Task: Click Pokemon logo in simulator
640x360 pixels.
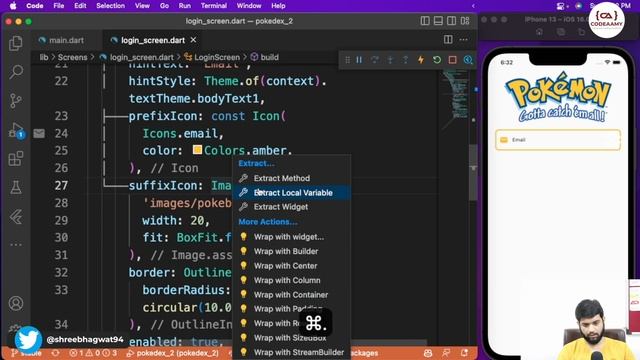Action: tap(558, 97)
